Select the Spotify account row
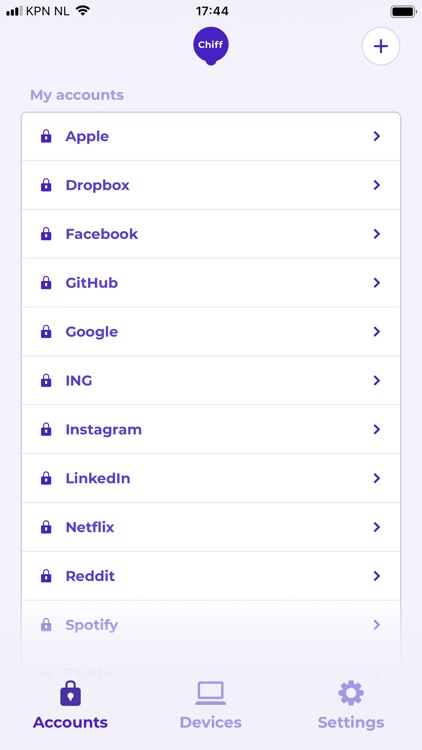The image size is (422, 750). pyautogui.click(x=211, y=625)
